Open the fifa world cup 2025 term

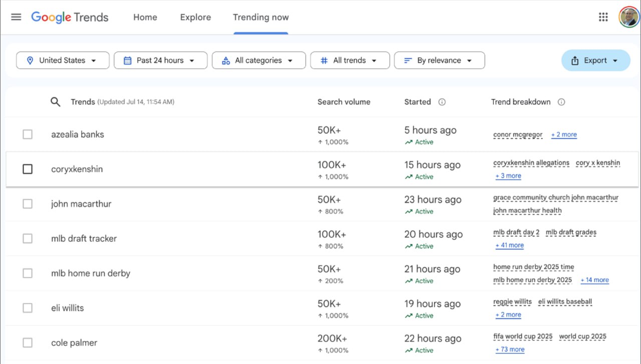click(523, 336)
